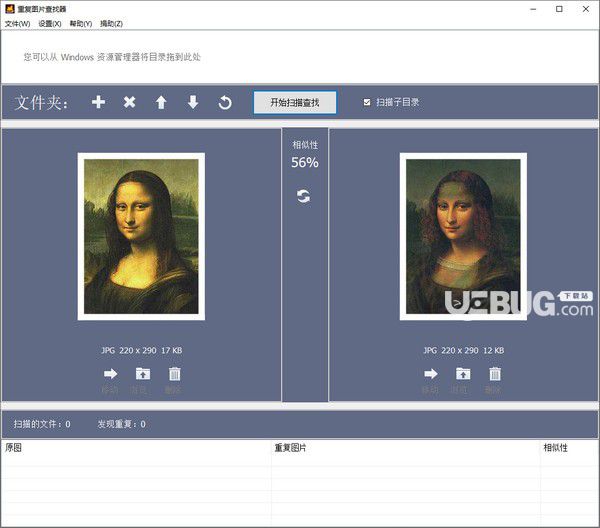Open folder of the right image
The image size is (600, 528).
point(463,373)
